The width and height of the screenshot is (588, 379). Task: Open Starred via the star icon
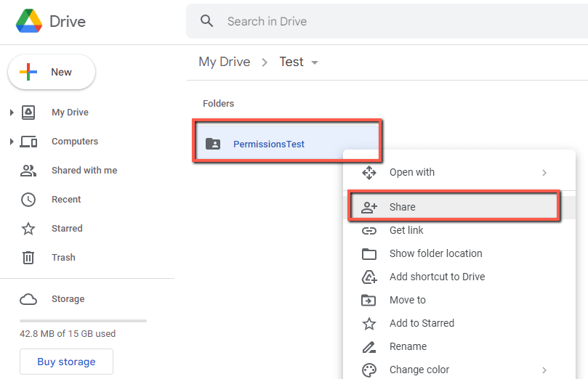pos(28,229)
